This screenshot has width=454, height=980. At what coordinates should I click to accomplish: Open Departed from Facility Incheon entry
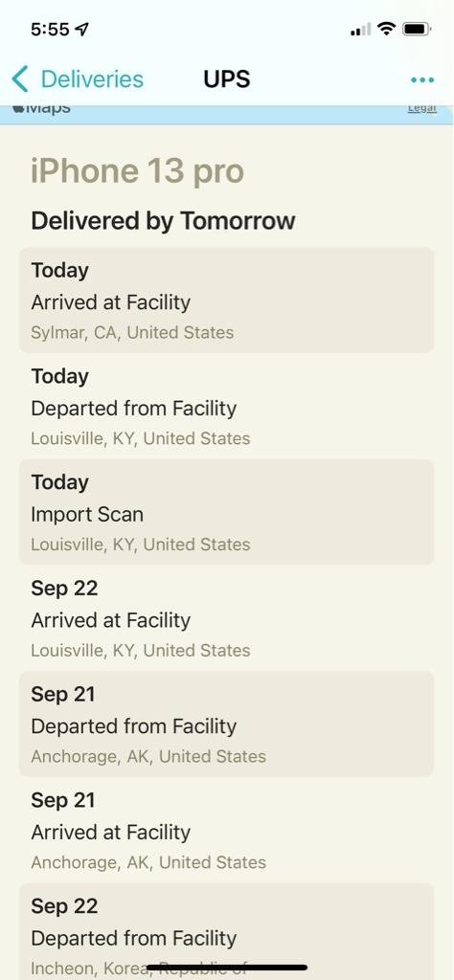click(226, 931)
